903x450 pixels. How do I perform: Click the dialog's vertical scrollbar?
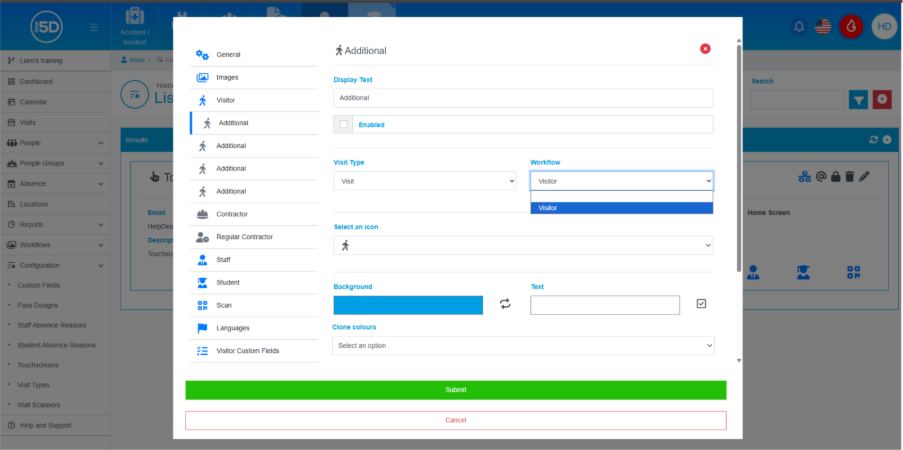coord(739,157)
